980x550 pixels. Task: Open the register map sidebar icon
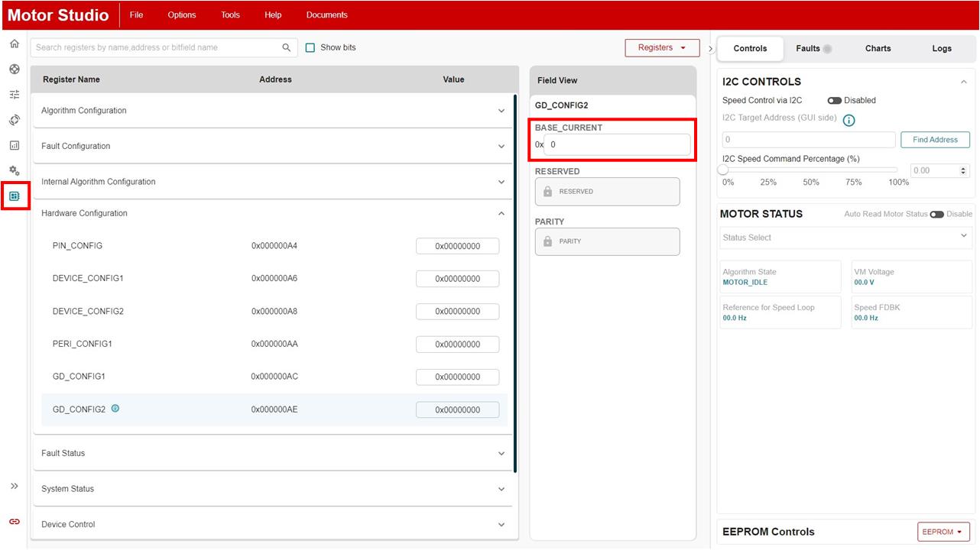click(15, 196)
